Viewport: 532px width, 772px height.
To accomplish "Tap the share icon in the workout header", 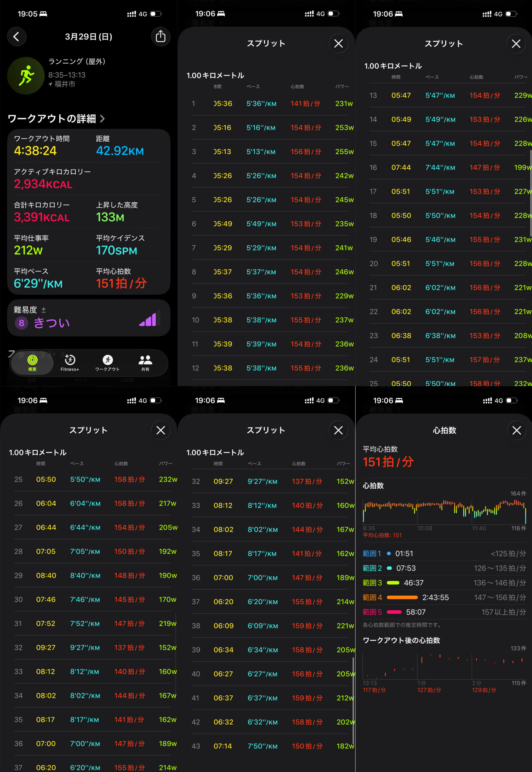I will click(160, 36).
